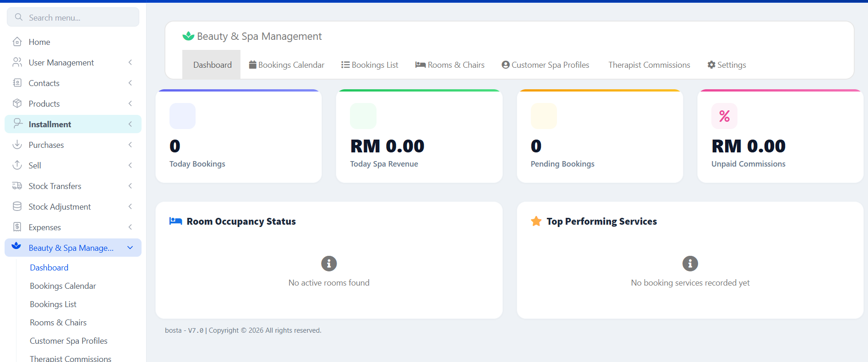Viewport: 868px width, 362px height.
Task: Click the star icon beside Top Performing Services
Action: click(536, 221)
